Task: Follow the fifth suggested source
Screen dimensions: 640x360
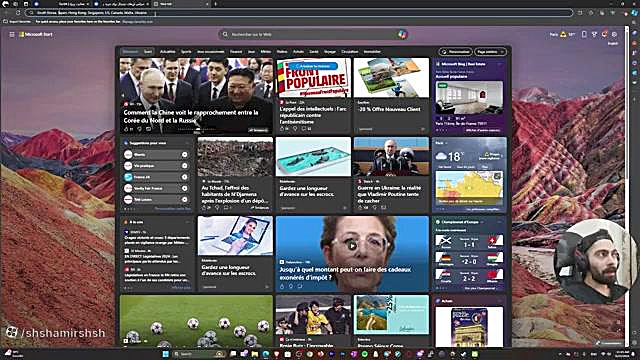Action: (x=184, y=200)
